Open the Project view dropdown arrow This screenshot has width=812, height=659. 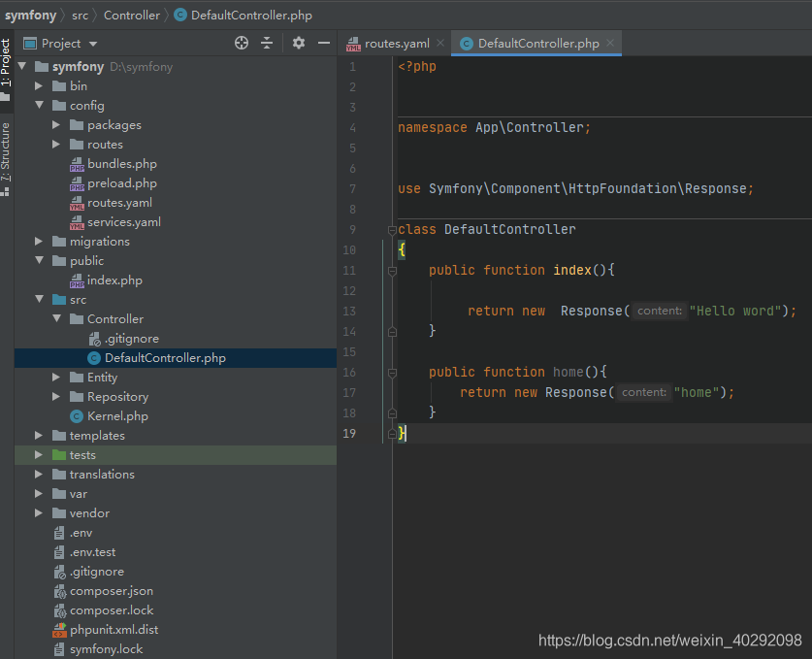[93, 43]
